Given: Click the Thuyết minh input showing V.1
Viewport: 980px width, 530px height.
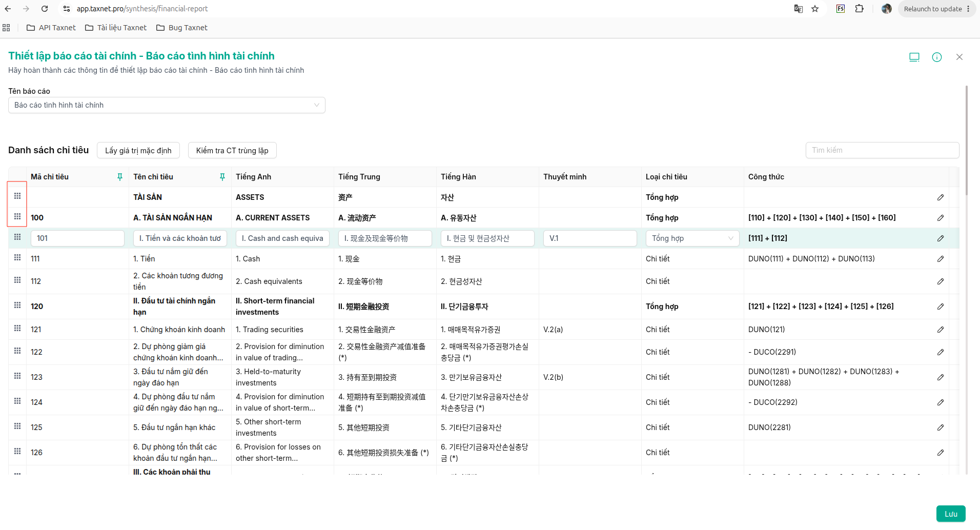Looking at the screenshot, I should click(590, 238).
